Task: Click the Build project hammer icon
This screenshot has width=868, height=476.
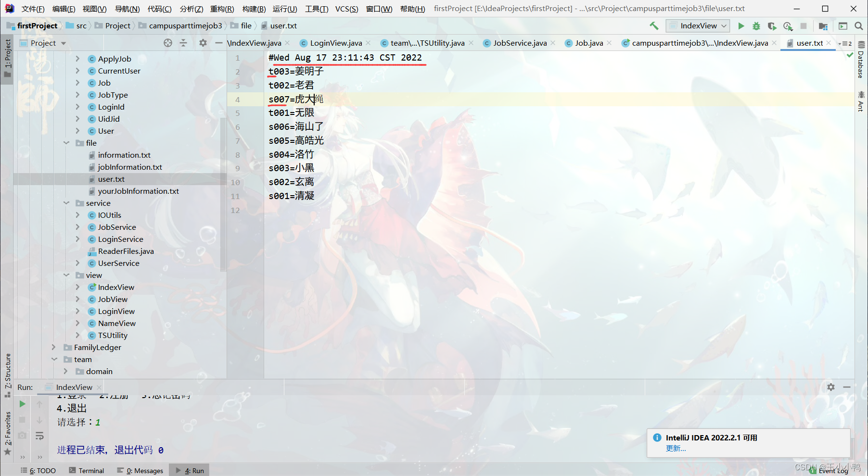Action: pyautogui.click(x=654, y=26)
